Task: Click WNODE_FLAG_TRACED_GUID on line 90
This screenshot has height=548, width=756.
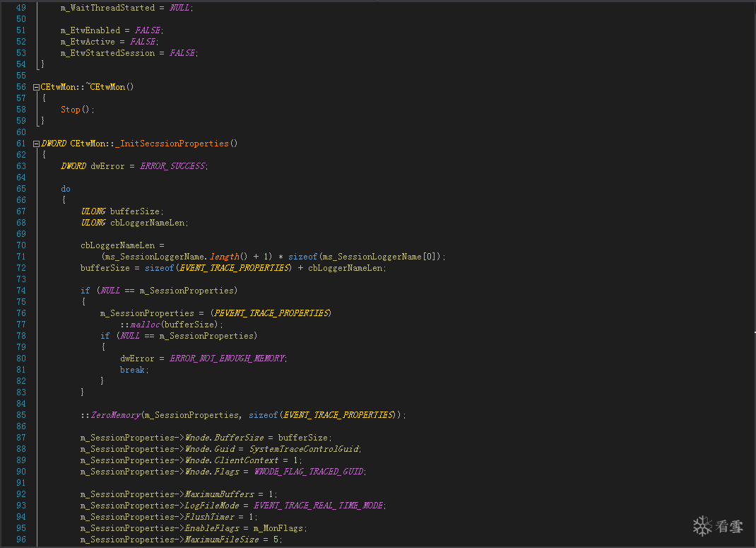Action: [309, 472]
